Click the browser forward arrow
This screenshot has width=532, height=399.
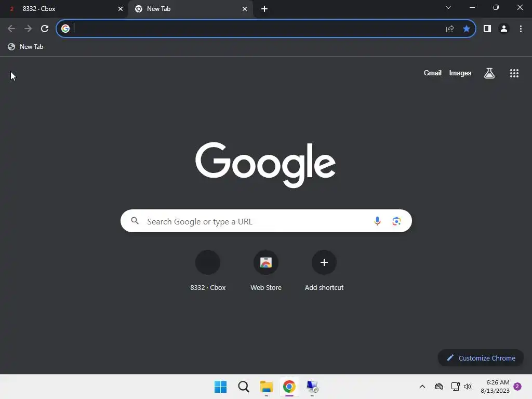(28, 29)
